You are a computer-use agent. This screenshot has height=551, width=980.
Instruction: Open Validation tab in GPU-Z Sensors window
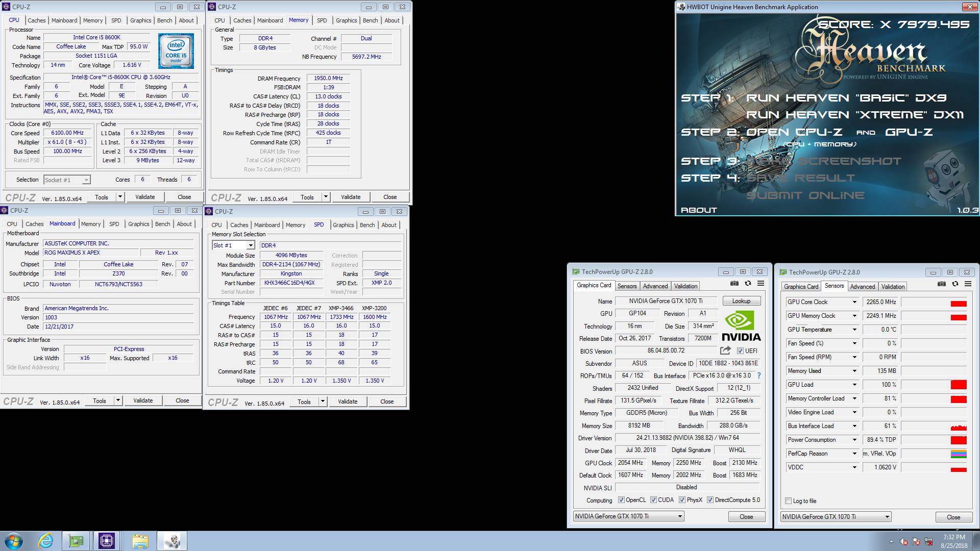click(x=893, y=287)
